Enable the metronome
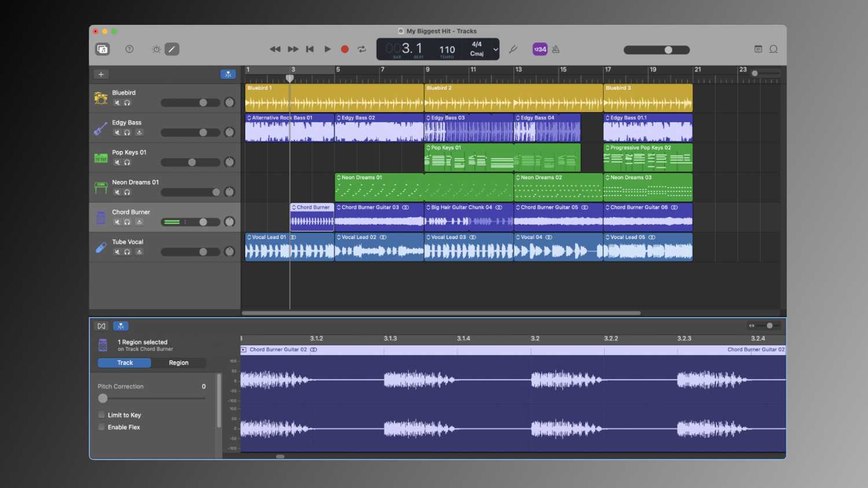 [556, 49]
